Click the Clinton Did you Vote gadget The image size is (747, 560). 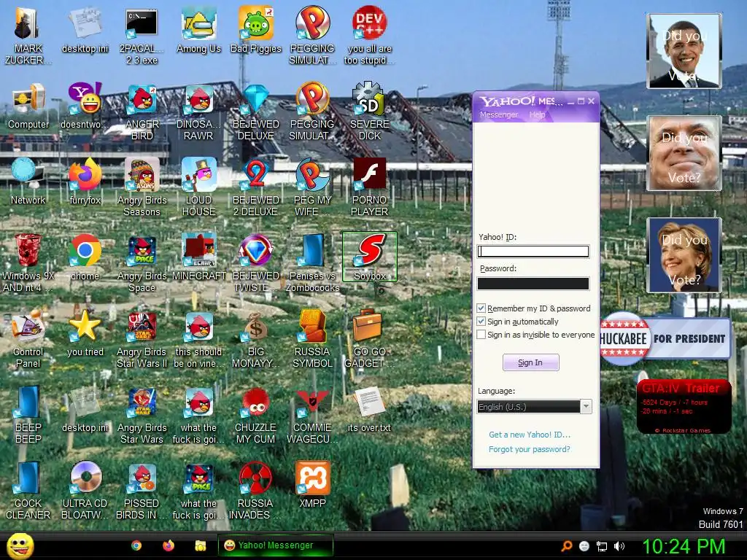[684, 254]
